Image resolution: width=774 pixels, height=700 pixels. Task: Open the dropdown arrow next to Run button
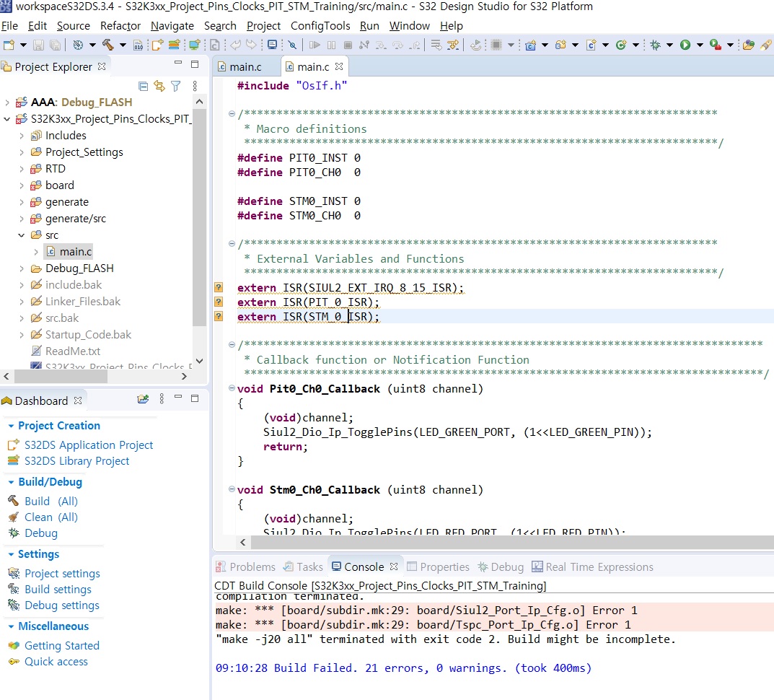pos(699,45)
